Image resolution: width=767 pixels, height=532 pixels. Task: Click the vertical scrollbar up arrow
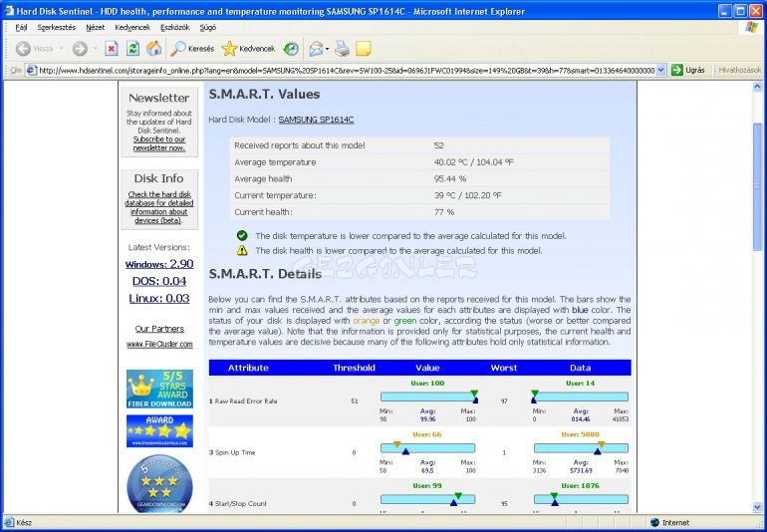pyautogui.click(x=757, y=87)
